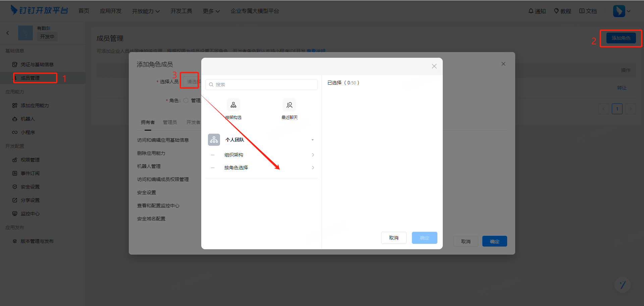Click the 最近聊天 recent chat icon
The image size is (644, 306).
click(289, 105)
